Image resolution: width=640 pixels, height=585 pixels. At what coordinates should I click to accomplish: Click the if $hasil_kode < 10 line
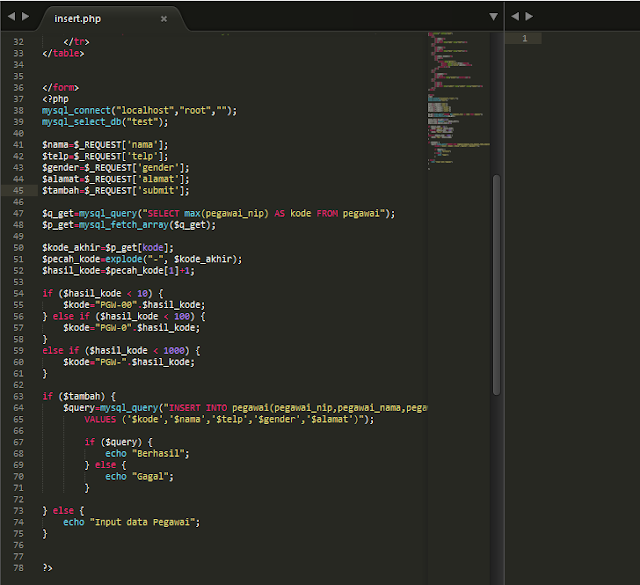(x=102, y=294)
